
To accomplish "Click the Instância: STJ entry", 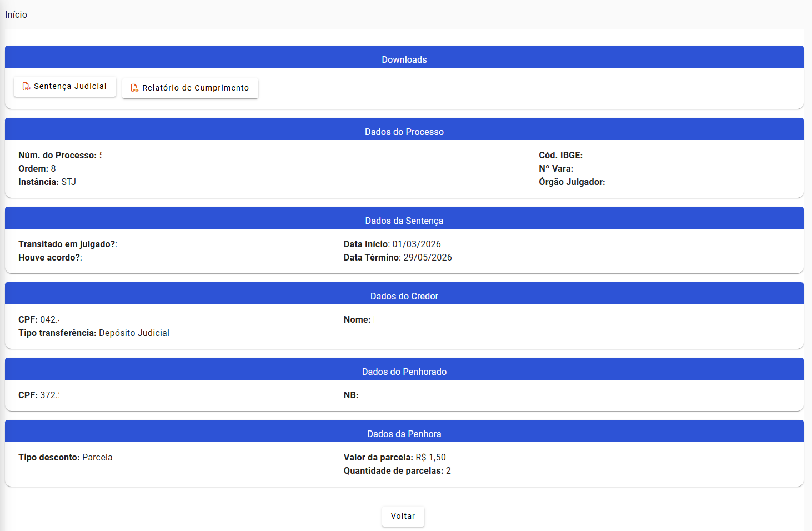I will pos(47,182).
